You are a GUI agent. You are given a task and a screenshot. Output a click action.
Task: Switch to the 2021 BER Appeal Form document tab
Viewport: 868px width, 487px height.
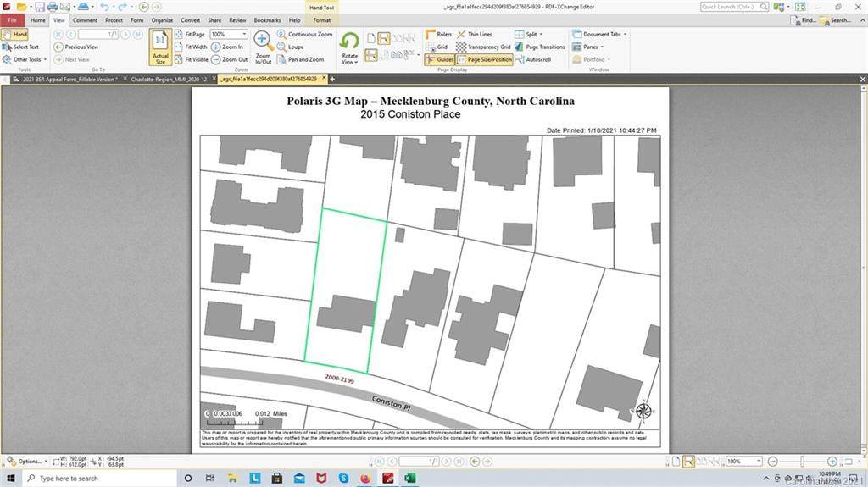69,79
